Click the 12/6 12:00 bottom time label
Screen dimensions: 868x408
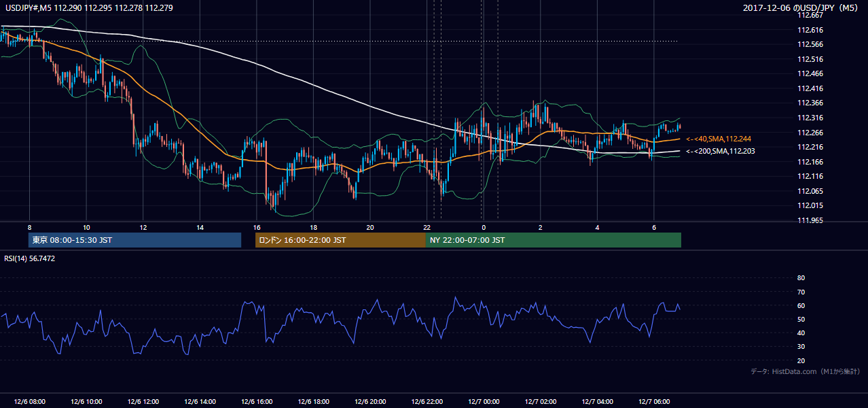(143, 401)
